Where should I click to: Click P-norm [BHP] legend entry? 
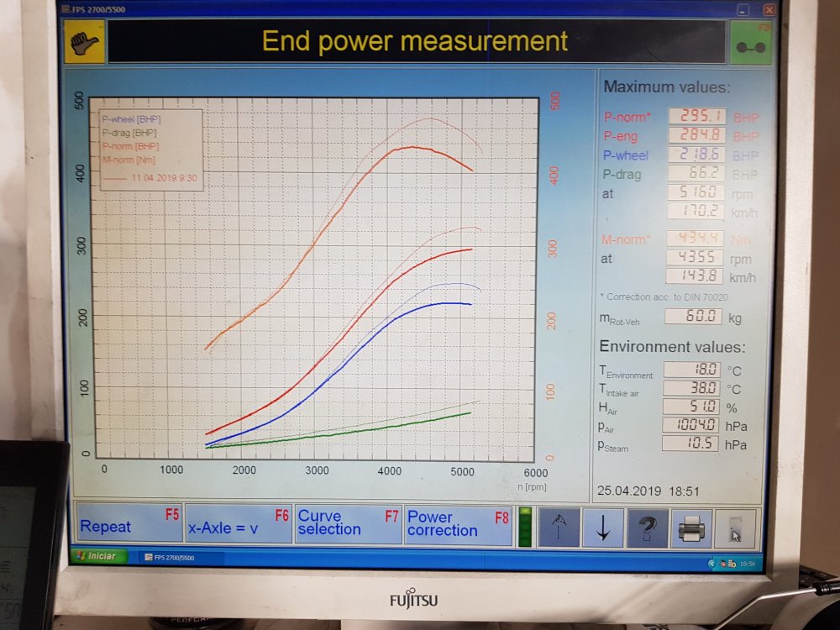[x=131, y=146]
